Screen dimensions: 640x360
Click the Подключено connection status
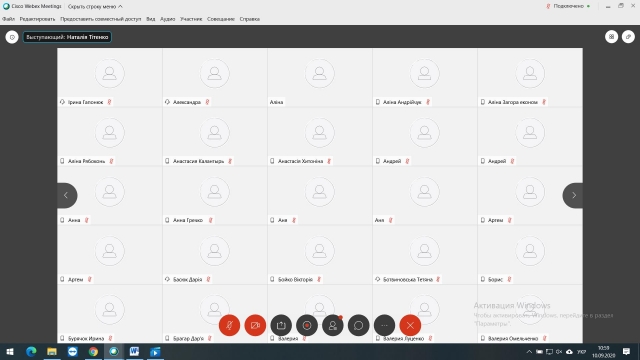coord(568,6)
